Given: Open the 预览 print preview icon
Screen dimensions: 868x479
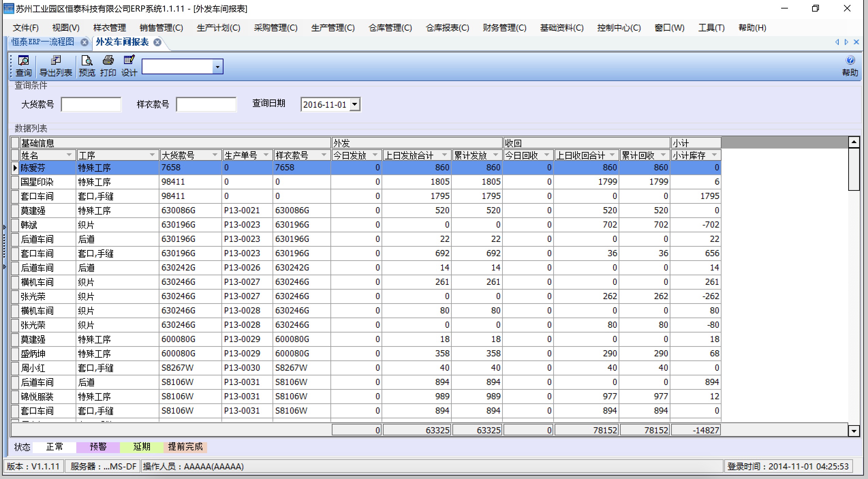Looking at the screenshot, I should click(87, 66).
